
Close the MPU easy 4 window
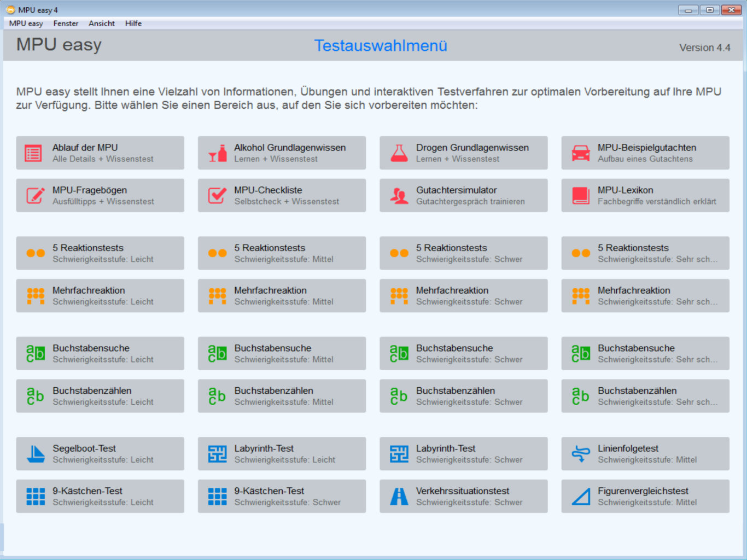[731, 10]
